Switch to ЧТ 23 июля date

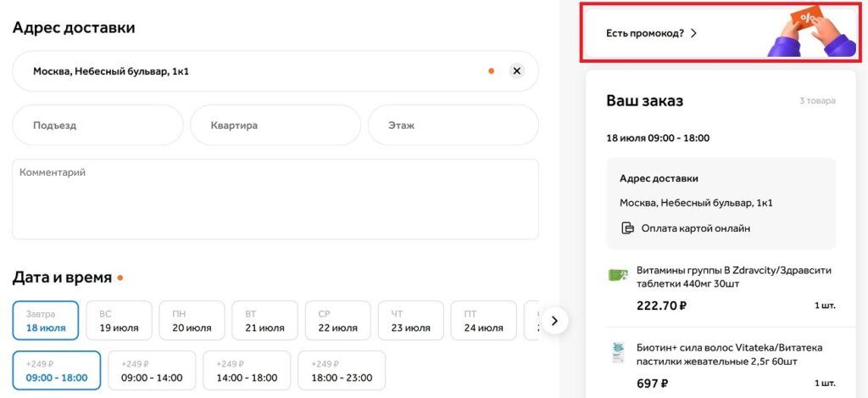[x=411, y=321]
